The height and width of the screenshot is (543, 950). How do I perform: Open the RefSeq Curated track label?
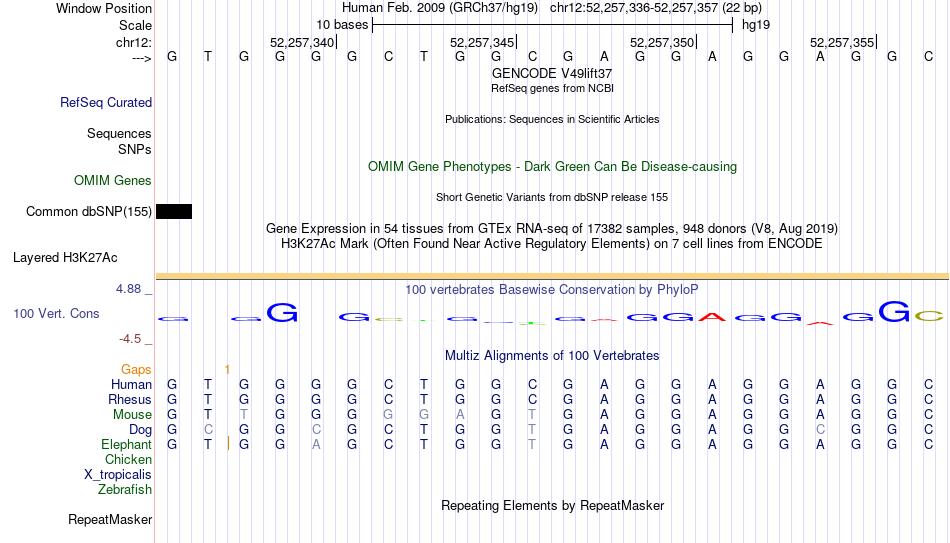(106, 102)
